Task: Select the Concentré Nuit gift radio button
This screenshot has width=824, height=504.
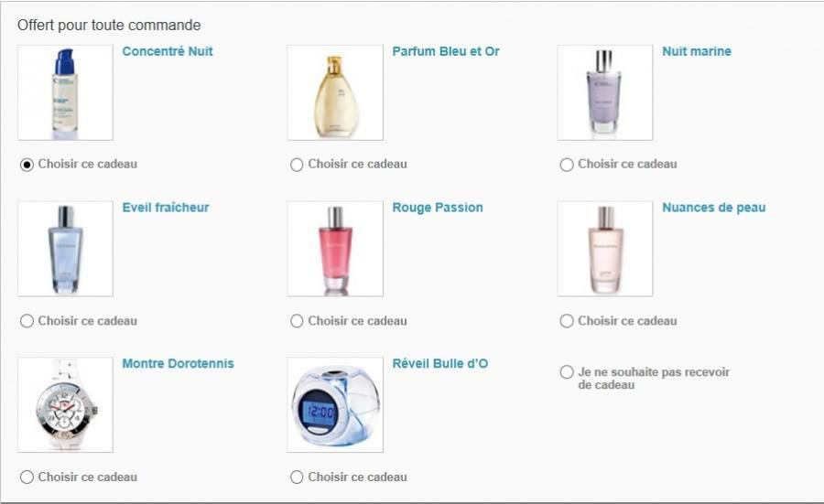Action: click(x=27, y=165)
